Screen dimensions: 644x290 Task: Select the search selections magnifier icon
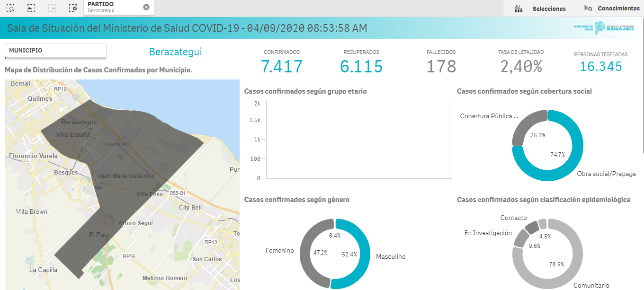[x=10, y=8]
